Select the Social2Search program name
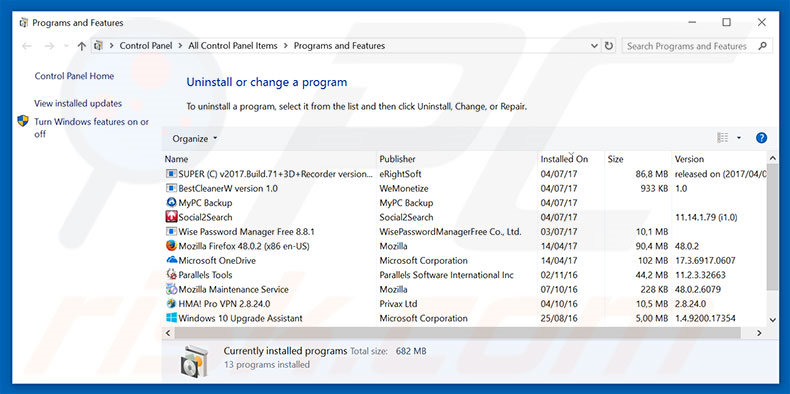The width and height of the screenshot is (790, 394). click(205, 217)
